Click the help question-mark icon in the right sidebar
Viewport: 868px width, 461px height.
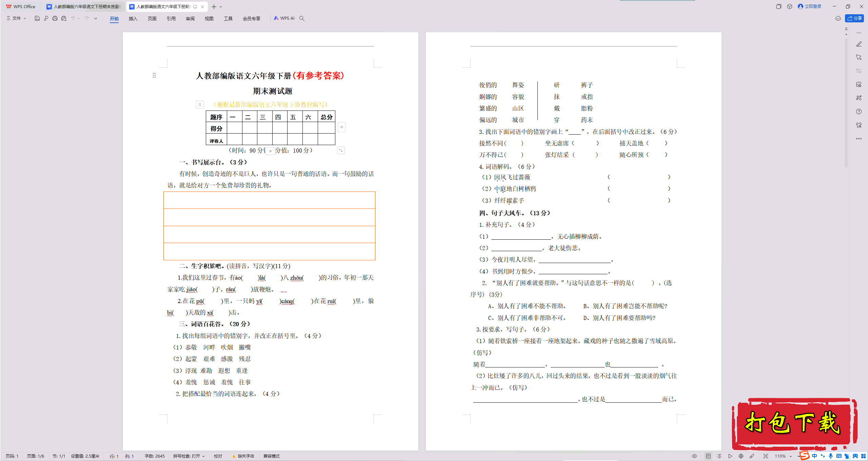tap(859, 112)
